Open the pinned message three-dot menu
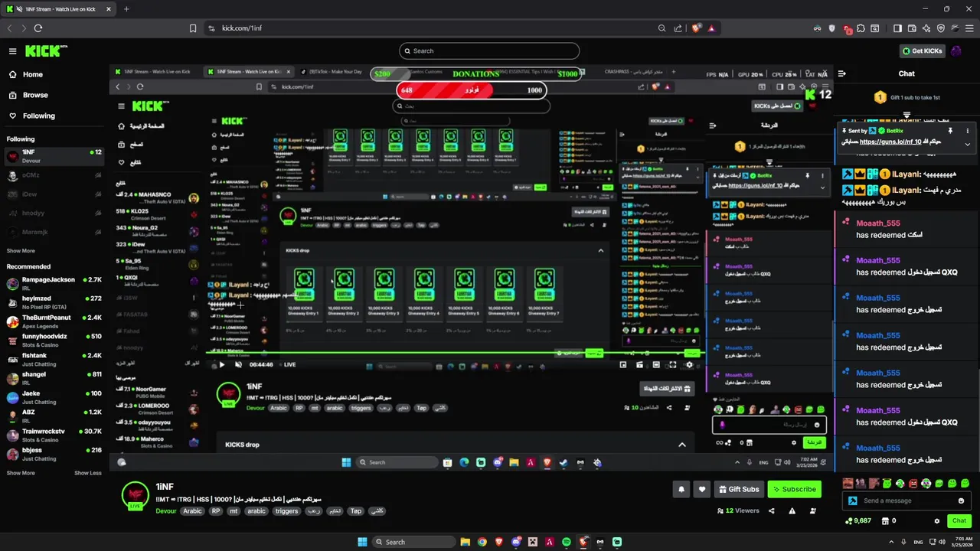The width and height of the screenshot is (980, 551). click(x=967, y=131)
